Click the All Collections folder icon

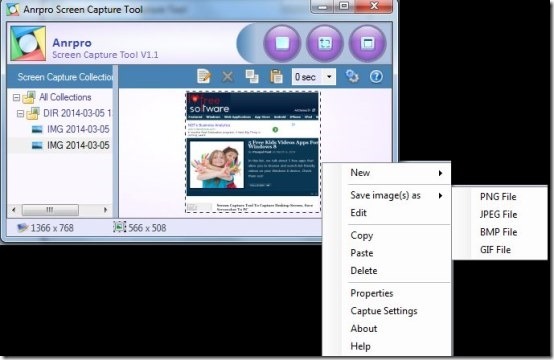[29, 97]
